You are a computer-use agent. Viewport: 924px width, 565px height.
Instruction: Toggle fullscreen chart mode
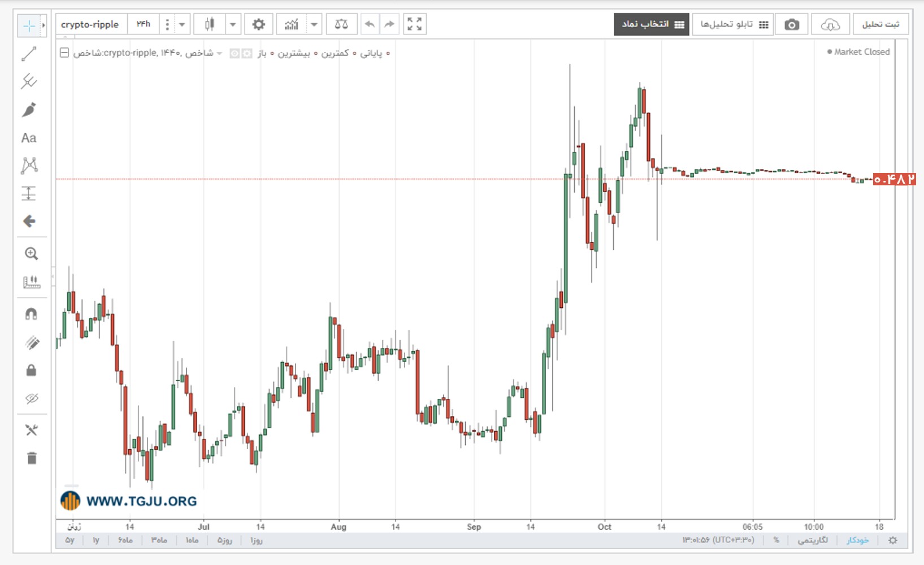[415, 24]
